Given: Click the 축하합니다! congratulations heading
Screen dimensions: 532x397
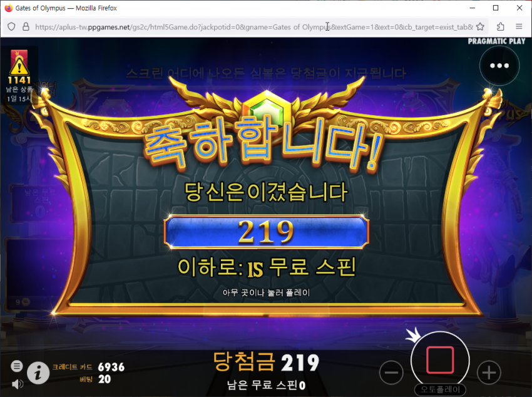Looking at the screenshot, I should (x=265, y=143).
